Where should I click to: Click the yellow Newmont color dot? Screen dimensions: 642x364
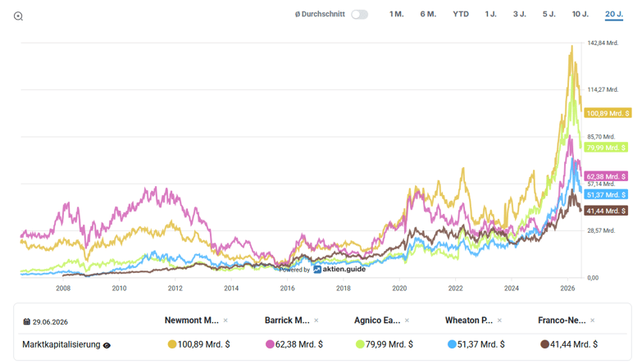[172, 344]
